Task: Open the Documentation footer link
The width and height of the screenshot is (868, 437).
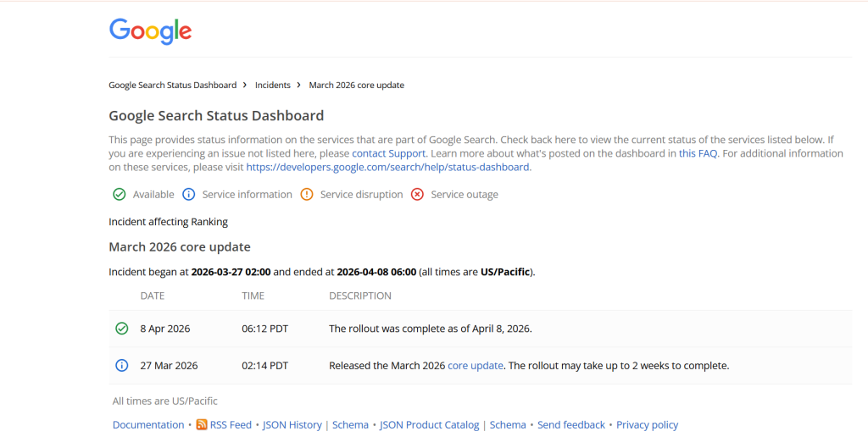Action: coord(148,425)
